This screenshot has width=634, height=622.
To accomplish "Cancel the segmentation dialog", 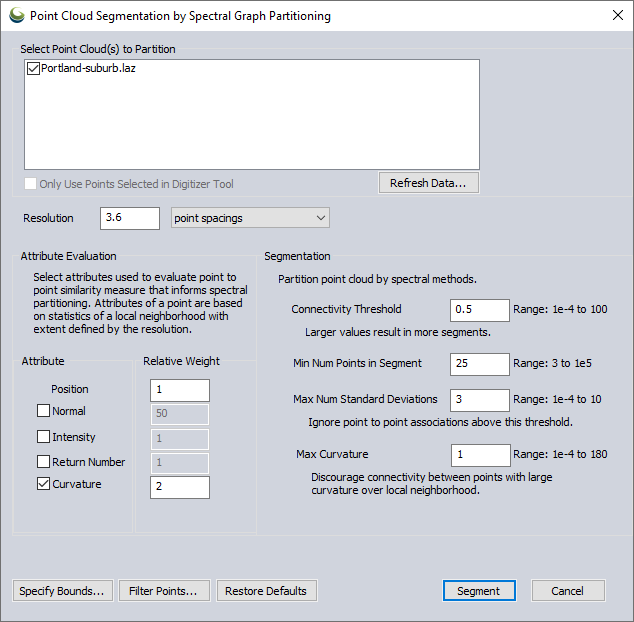I will 568,591.
